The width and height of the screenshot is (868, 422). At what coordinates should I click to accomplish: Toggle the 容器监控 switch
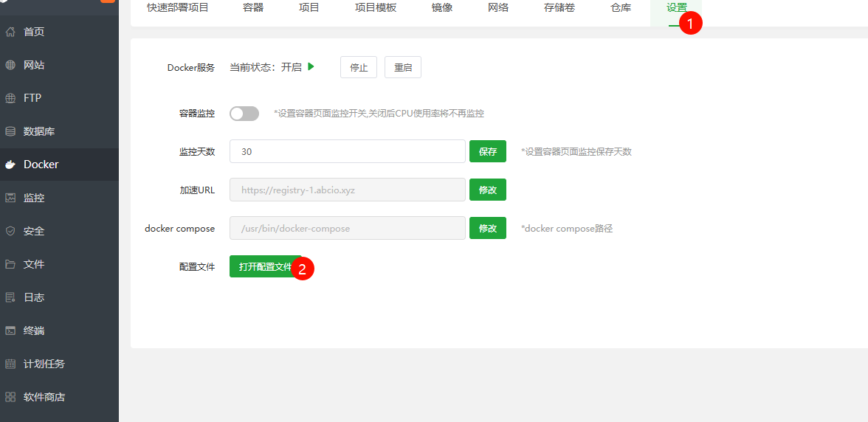(x=244, y=114)
